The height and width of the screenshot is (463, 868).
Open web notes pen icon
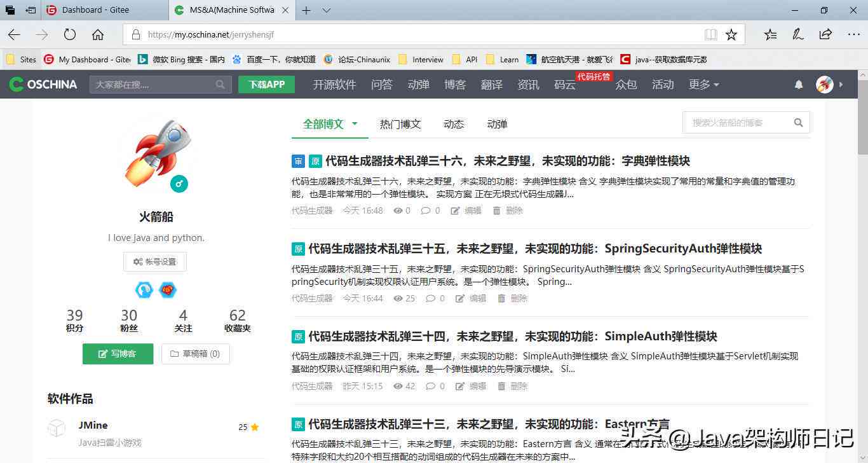pyautogui.click(x=798, y=34)
